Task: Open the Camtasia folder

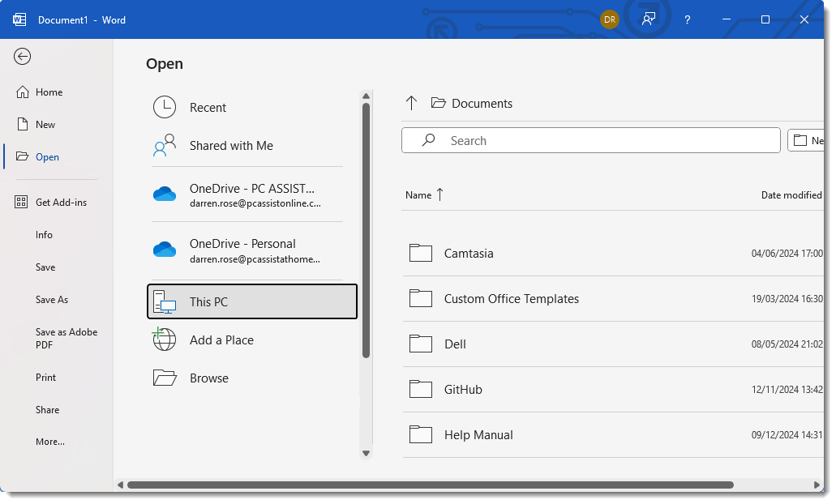Action: point(613,254)
